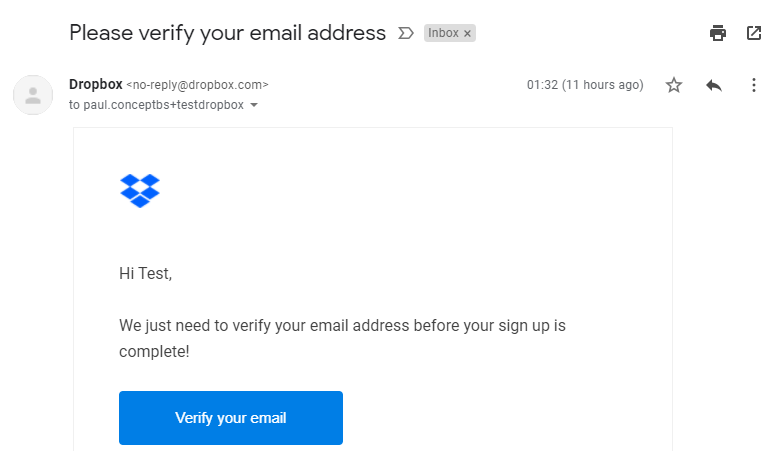Click the sender's avatar picture
The image size is (778, 451).
[x=33, y=95]
